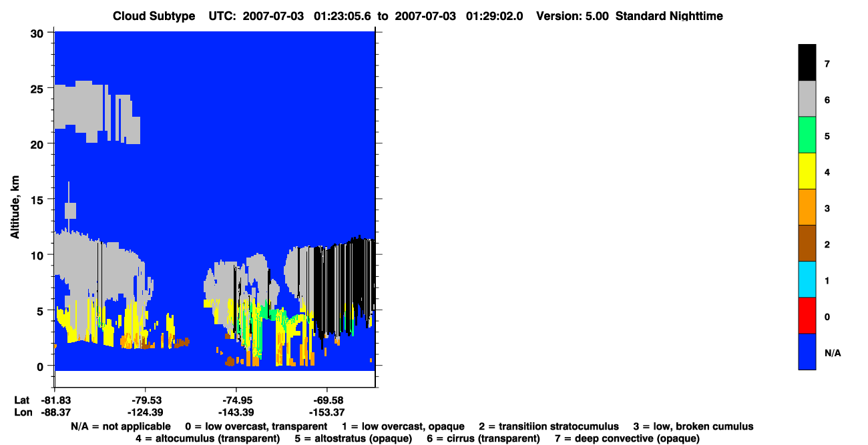Click legend text '1 = low overcast, opaque'

(403, 426)
